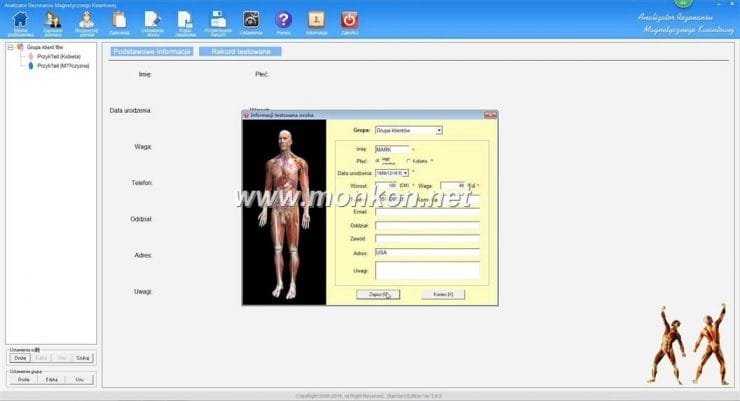
Task: Click the backup copy document icon
Action: click(x=185, y=20)
